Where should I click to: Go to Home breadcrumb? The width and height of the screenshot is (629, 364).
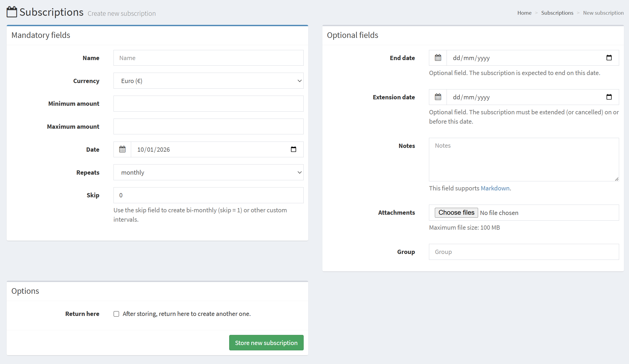524,13
